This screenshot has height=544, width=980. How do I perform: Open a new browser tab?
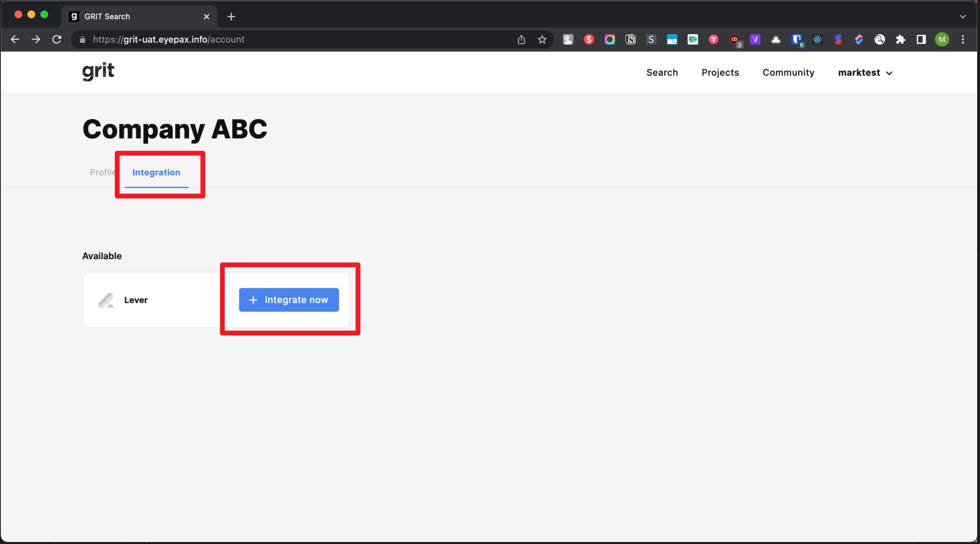click(231, 16)
